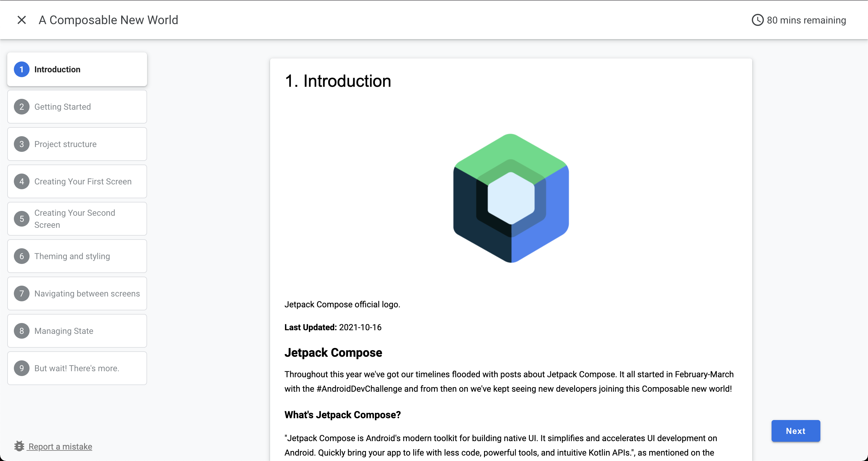Screen dimensions: 868x461
Task: Open the Report a mistake link
Action: [x=60, y=447]
